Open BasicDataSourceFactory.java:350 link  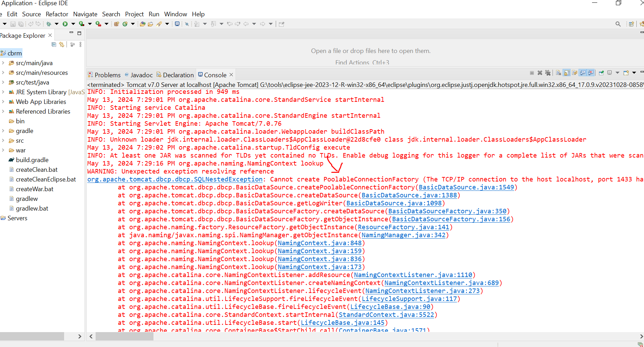[447, 211]
